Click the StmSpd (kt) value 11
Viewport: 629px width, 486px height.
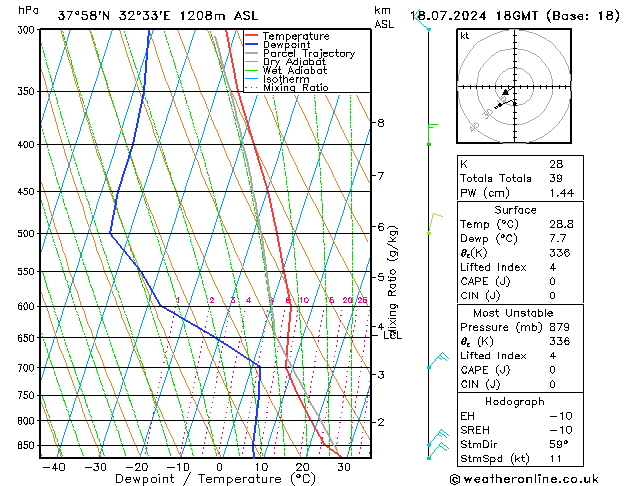tap(556, 458)
